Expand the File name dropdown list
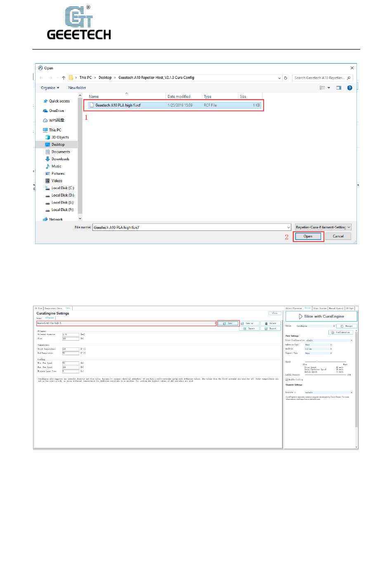This screenshot has height=586, width=392. (288, 227)
